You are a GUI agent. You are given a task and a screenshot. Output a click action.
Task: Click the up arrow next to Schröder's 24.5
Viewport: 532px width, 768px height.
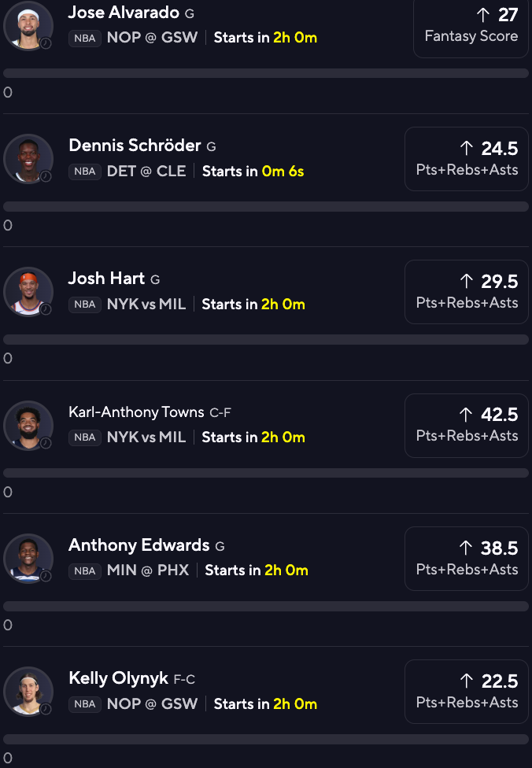466,148
